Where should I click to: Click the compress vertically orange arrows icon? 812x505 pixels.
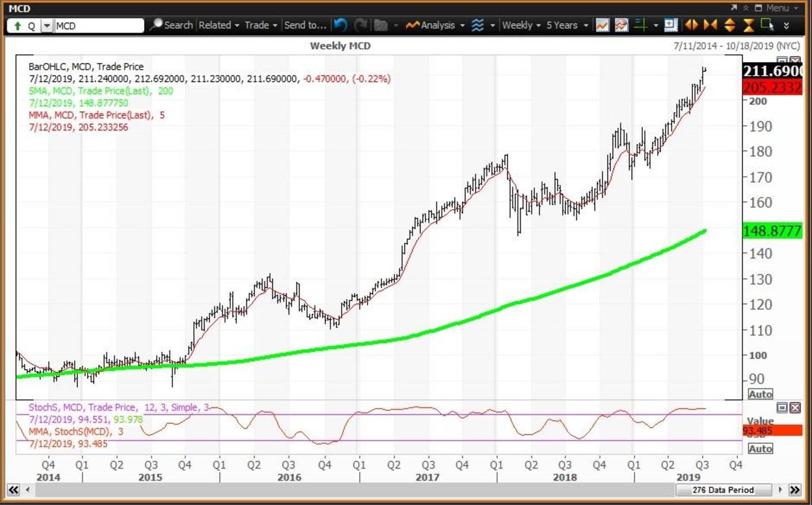tap(748, 25)
